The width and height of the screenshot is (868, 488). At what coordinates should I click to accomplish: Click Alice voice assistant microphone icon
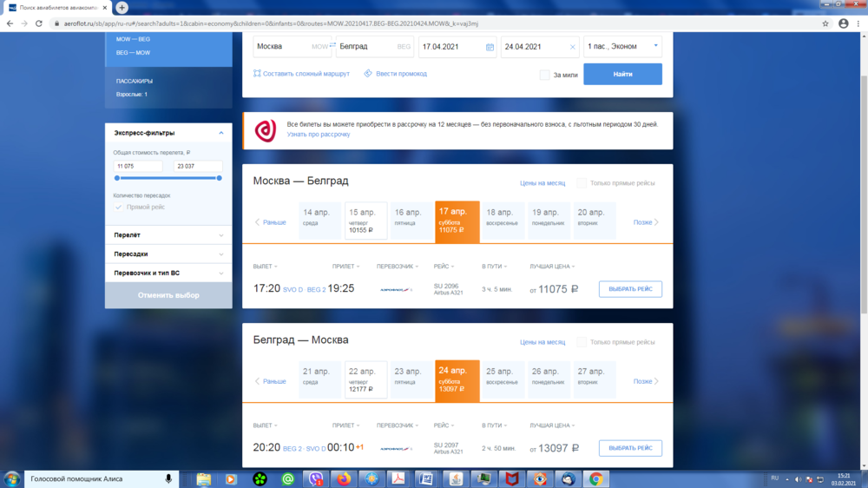point(168,478)
